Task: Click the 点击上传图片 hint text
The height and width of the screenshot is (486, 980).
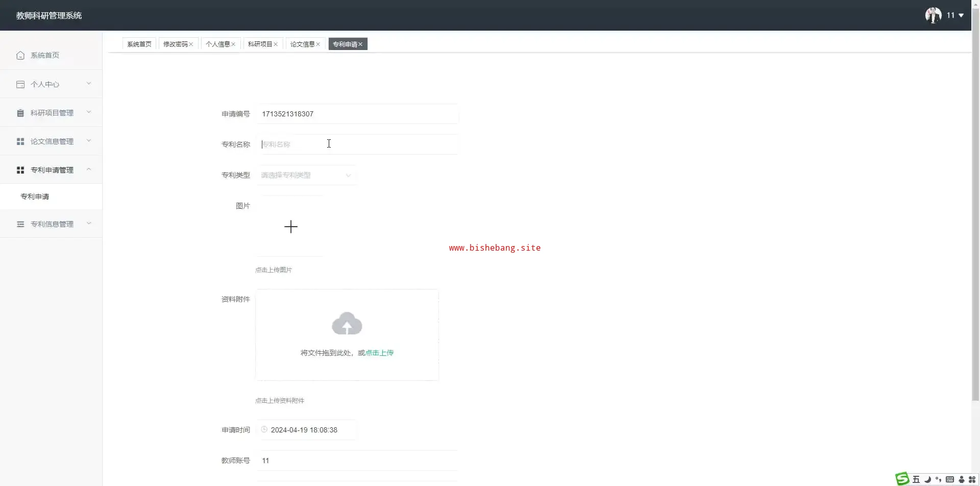Action: click(274, 270)
